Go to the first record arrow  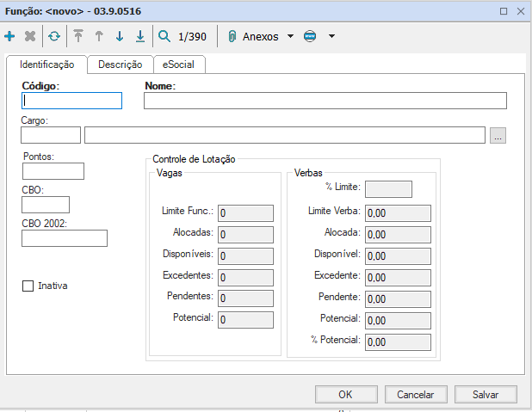pos(78,37)
